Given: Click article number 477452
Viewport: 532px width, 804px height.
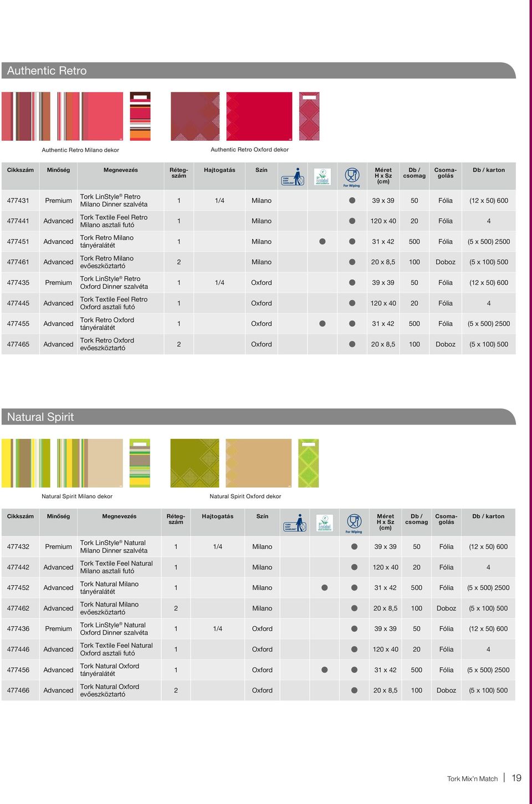Looking at the screenshot, I should 18,588.
